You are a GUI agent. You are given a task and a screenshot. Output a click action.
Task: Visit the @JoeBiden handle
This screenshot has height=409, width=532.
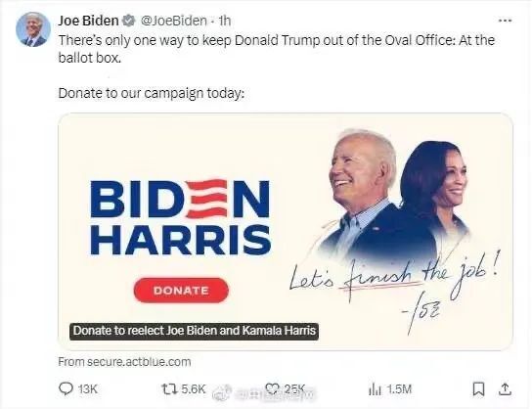click(x=173, y=21)
